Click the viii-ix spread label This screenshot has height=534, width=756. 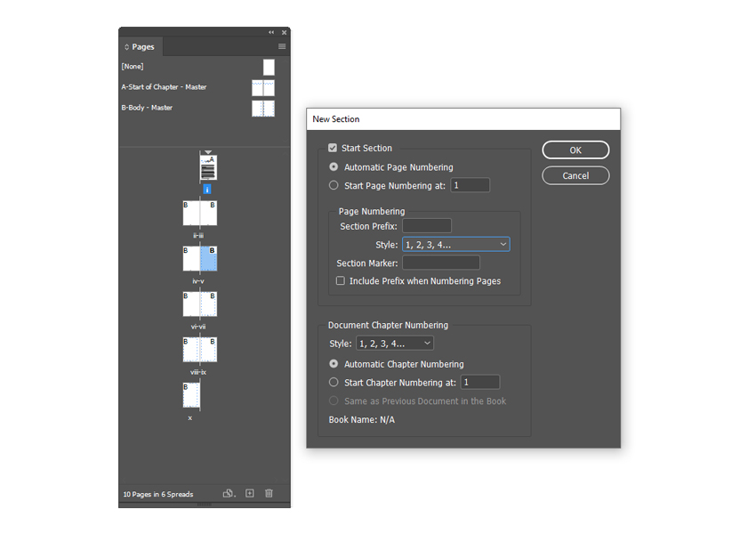198,372
